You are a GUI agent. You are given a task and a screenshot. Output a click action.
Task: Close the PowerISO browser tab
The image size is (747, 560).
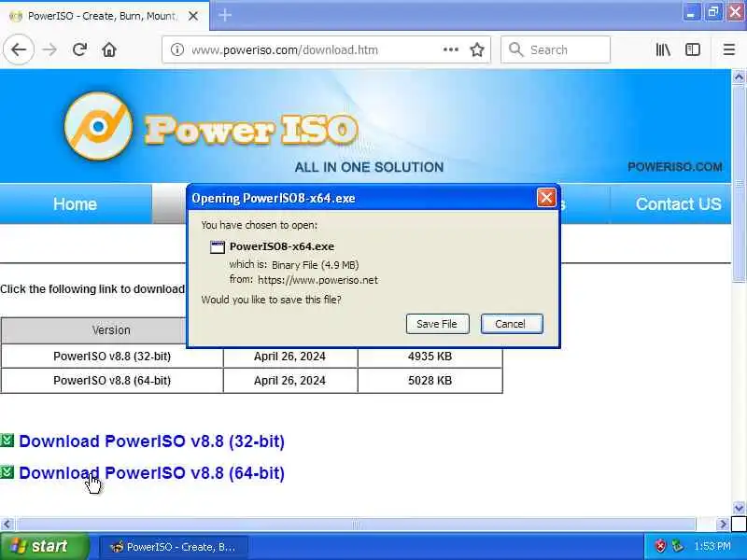[x=193, y=16]
